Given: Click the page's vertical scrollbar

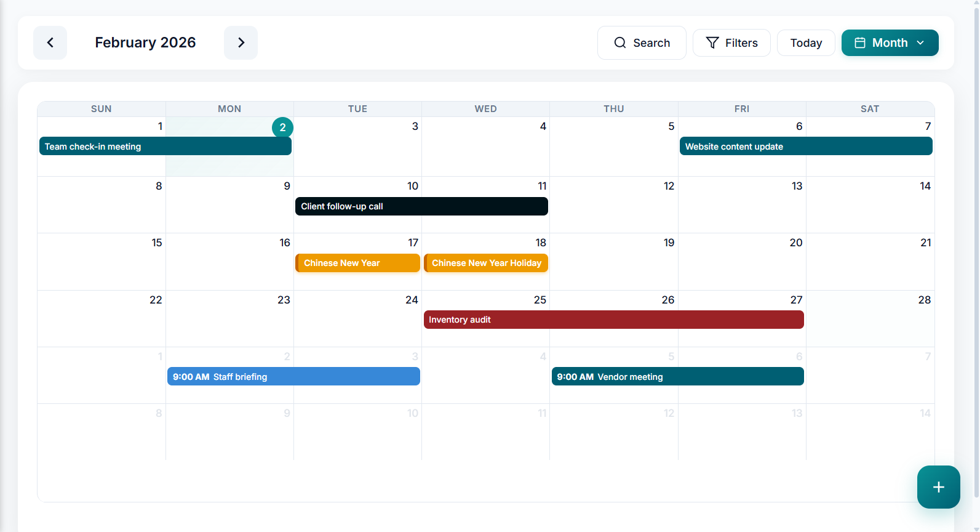Looking at the screenshot, I should (x=976, y=246).
